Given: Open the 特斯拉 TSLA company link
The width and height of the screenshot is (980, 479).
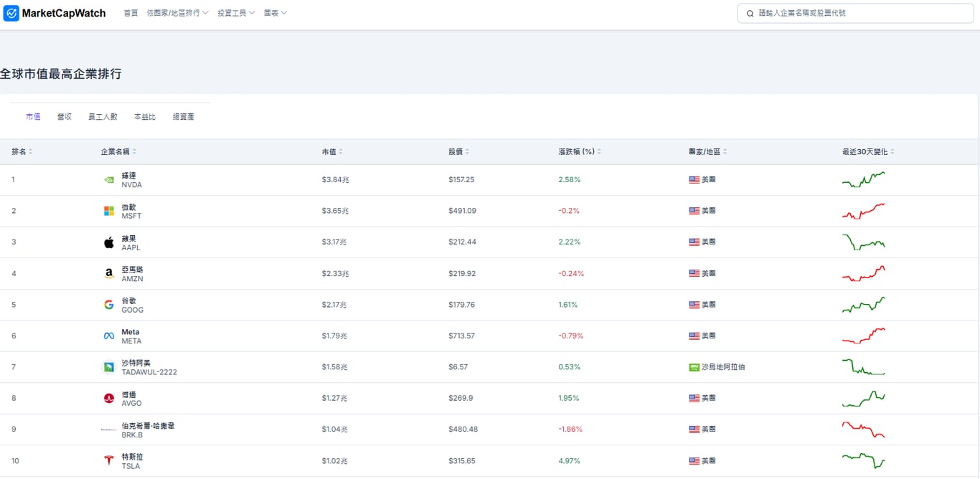Looking at the screenshot, I should point(132,460).
